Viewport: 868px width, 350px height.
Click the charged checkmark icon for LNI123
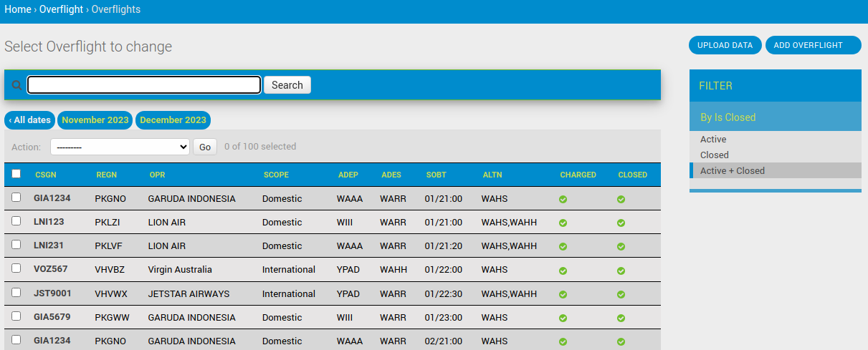click(x=563, y=223)
